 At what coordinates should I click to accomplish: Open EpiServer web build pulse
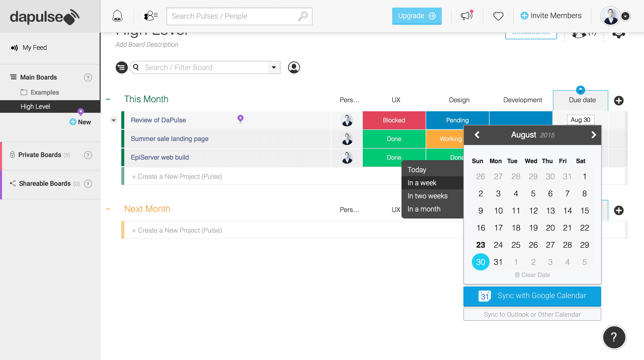tap(160, 157)
